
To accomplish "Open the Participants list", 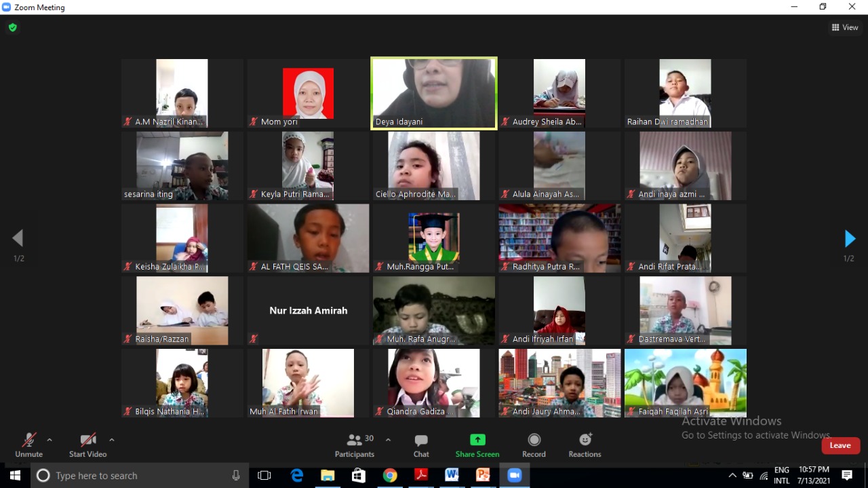I will 354,445.
